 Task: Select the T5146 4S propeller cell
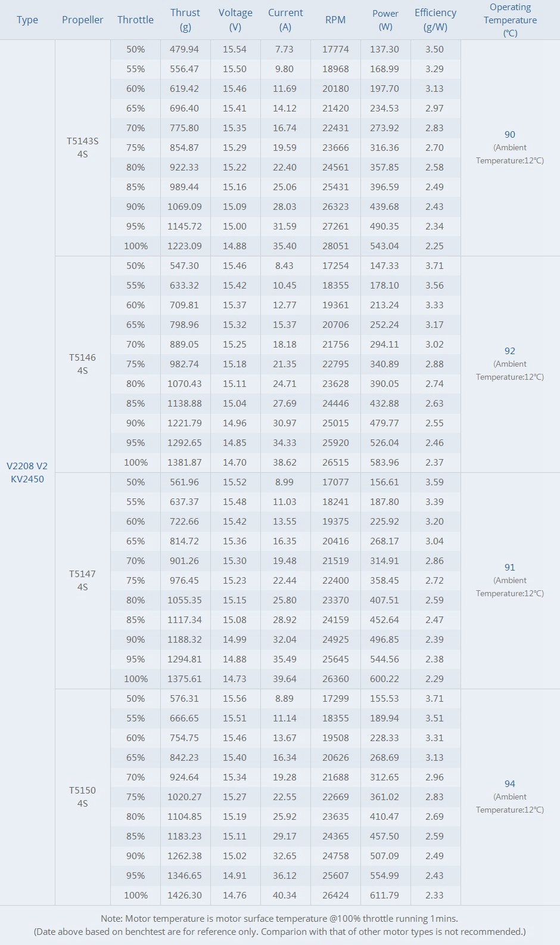click(82, 364)
